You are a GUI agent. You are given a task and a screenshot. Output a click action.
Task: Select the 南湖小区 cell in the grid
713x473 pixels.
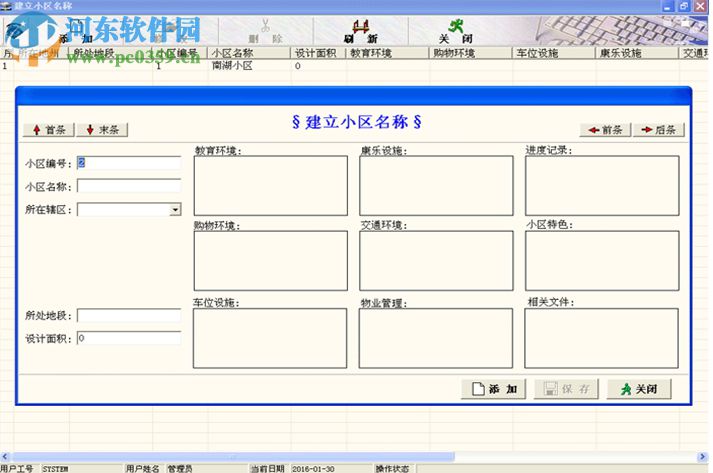point(249,66)
